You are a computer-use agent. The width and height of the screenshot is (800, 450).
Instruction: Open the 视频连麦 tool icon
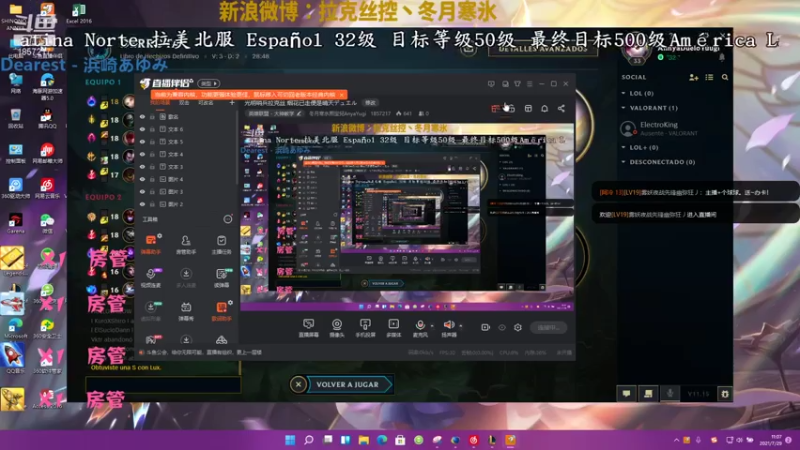point(151,278)
